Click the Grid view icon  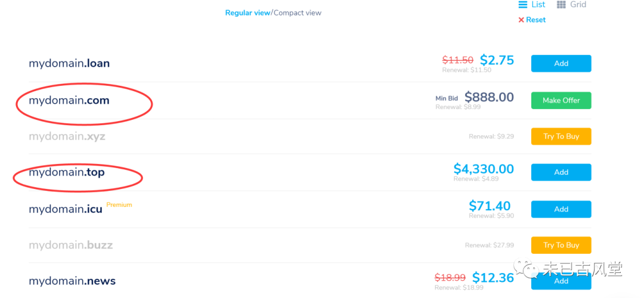point(561,5)
